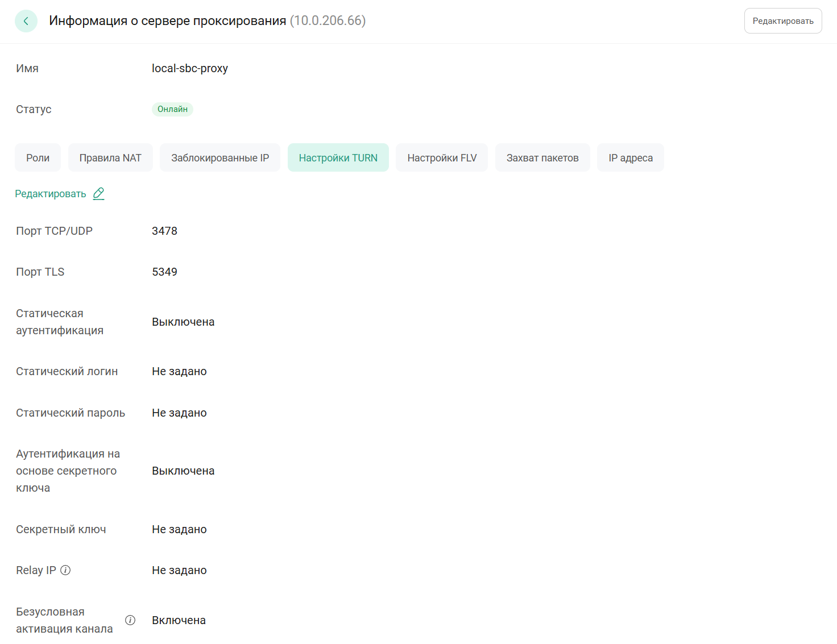Click the Включена value for Безусловная активация канала

179,620
